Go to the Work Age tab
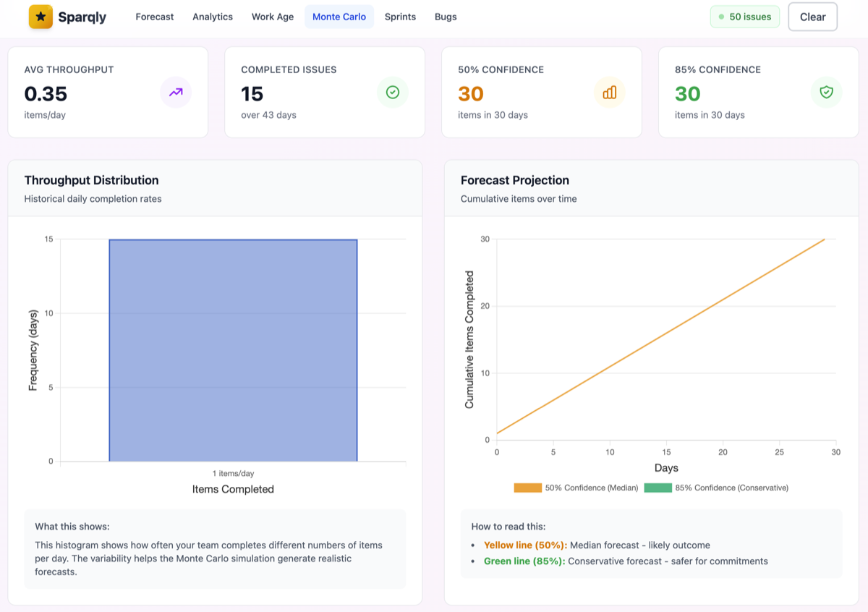This screenshot has width=868, height=612. click(273, 17)
